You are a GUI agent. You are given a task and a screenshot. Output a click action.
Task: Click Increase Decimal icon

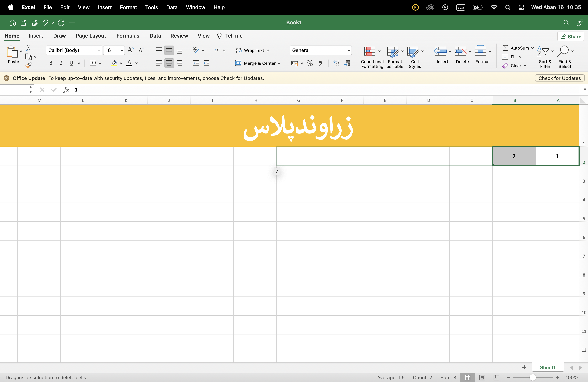336,63
